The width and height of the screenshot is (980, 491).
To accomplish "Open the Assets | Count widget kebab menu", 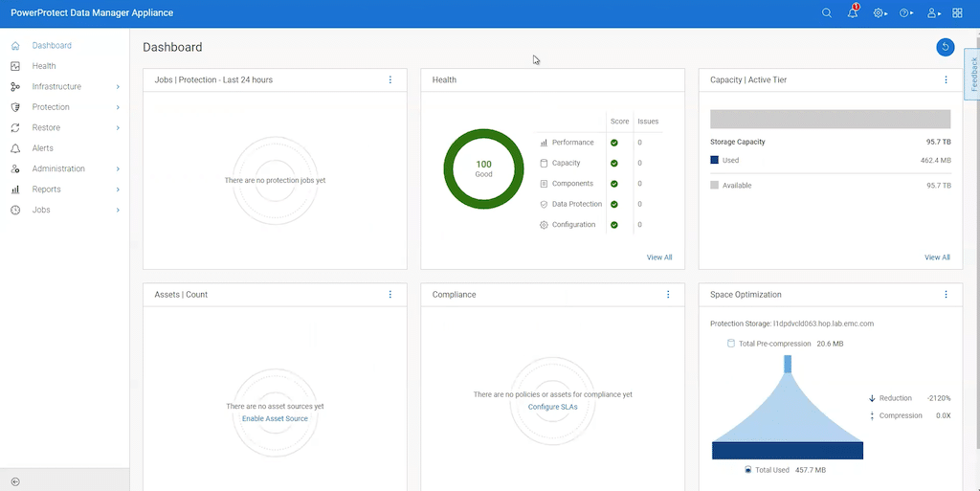I will click(390, 294).
